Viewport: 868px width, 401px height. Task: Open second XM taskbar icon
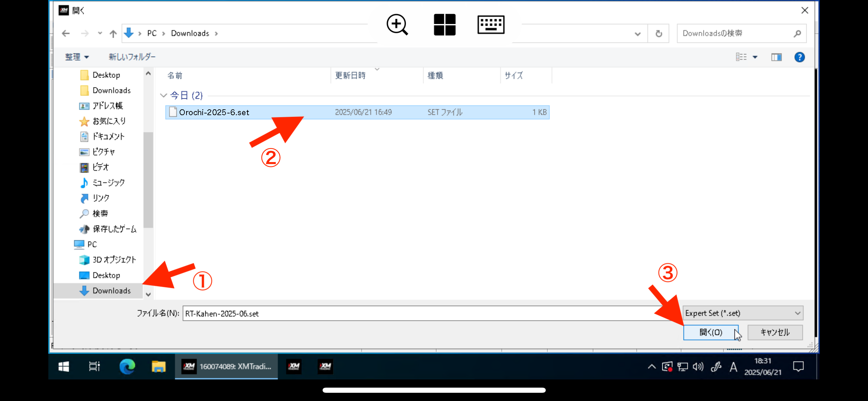coord(294,366)
